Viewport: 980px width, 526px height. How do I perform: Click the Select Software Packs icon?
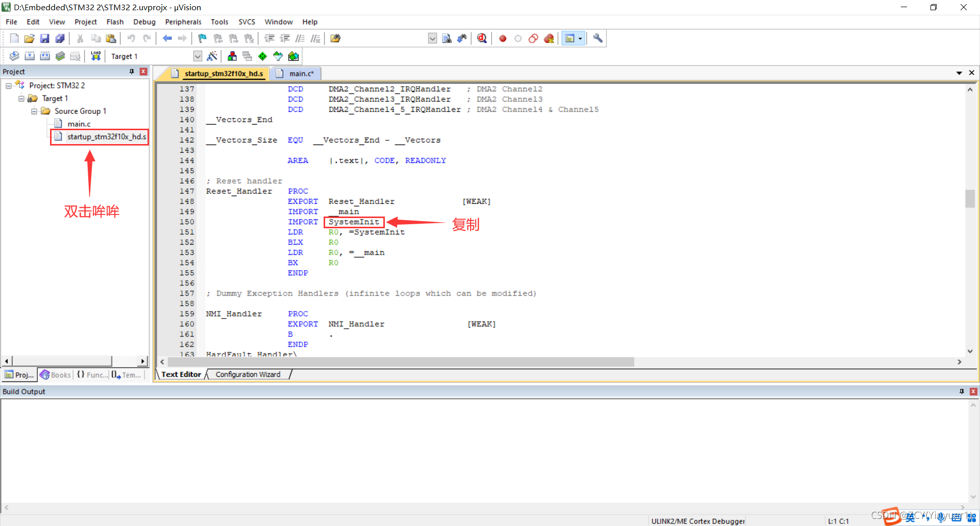point(278,56)
